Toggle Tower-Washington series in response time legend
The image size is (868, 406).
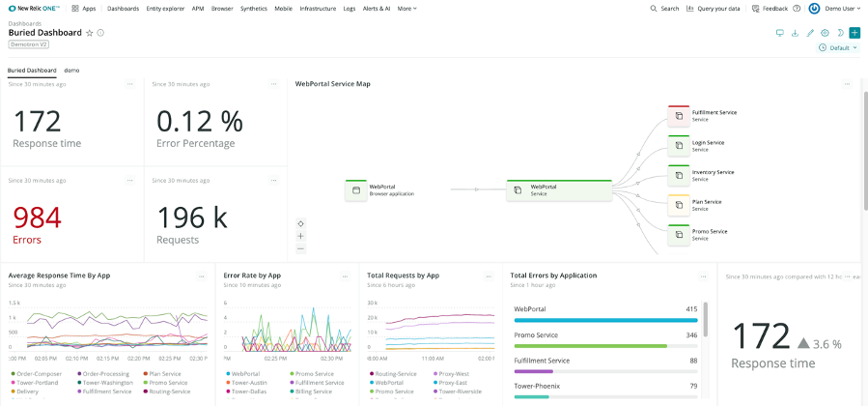pos(104,383)
